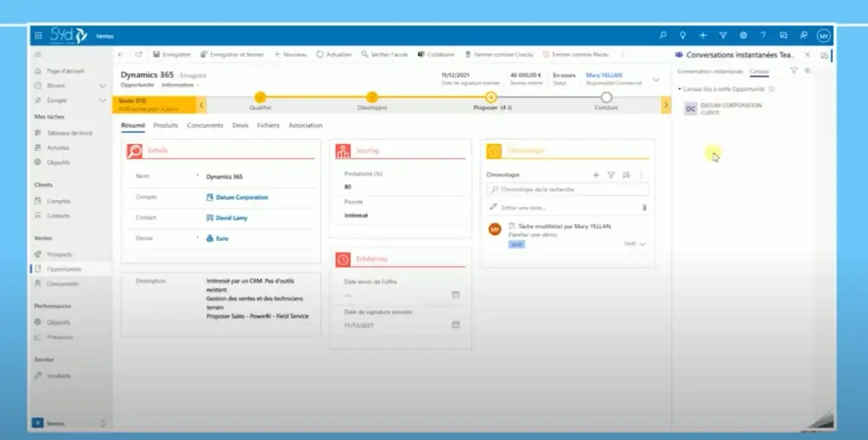This screenshot has height=440, width=868.
Task: Select the Qualifier stage marker
Action: (x=260, y=97)
